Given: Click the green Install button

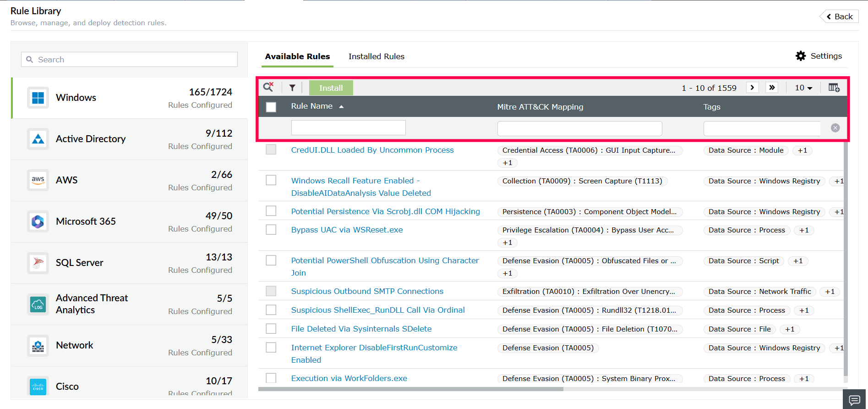Looking at the screenshot, I should coord(331,88).
